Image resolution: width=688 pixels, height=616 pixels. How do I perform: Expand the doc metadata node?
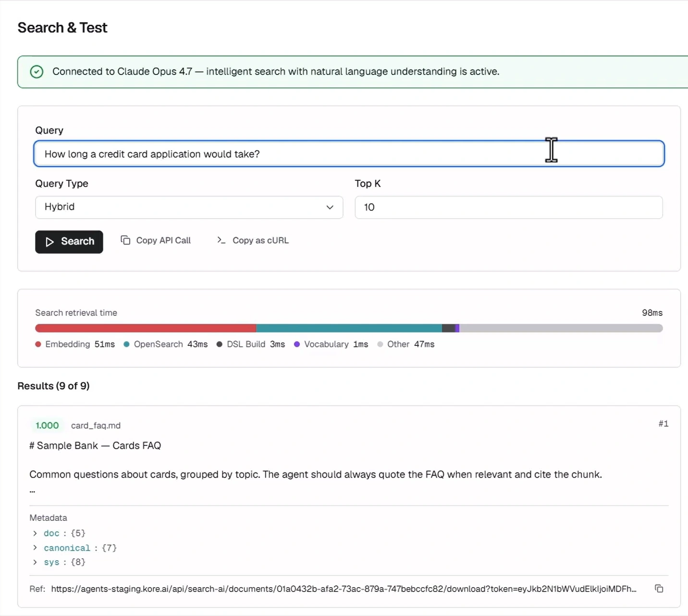pos(35,533)
